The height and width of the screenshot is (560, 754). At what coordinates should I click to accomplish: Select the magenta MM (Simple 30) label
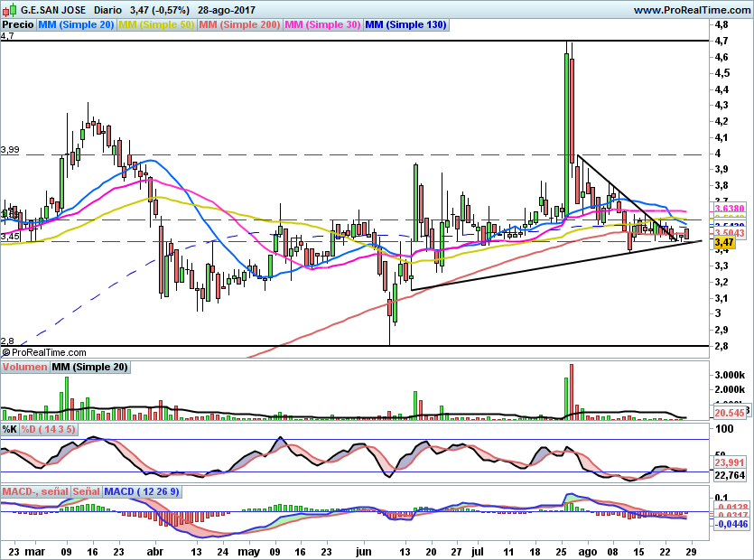[x=322, y=25]
